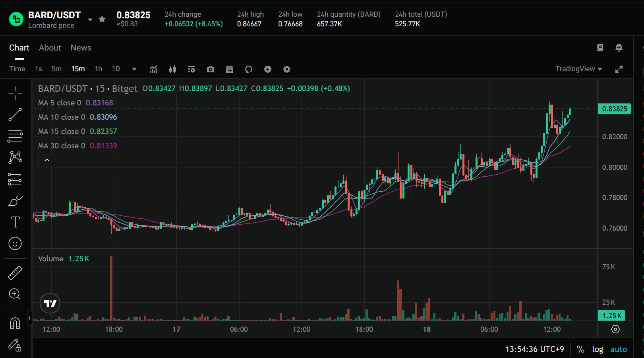
Task: Toggle logarithmic scale with log button
Action: [598, 349]
